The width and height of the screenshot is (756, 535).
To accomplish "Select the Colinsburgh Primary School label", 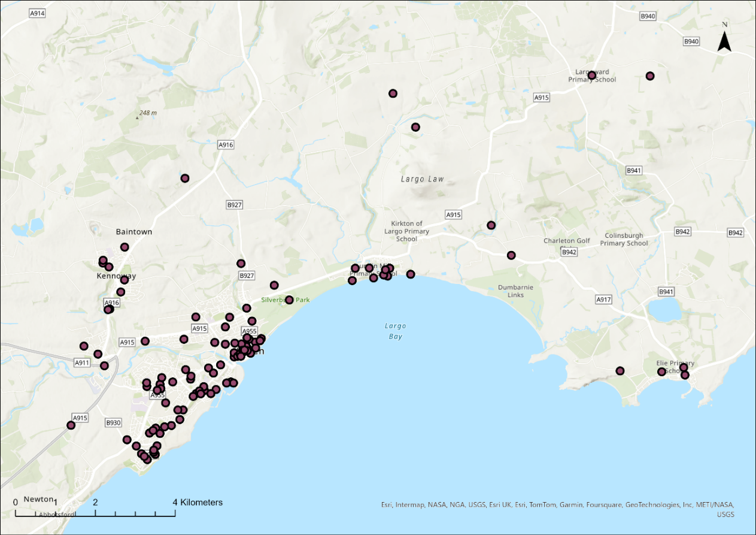I will 624,240.
